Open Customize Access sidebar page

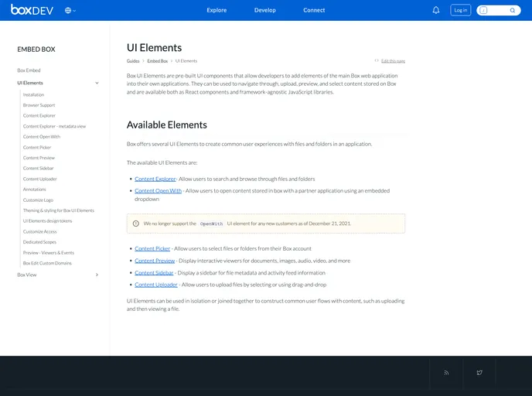coord(40,231)
